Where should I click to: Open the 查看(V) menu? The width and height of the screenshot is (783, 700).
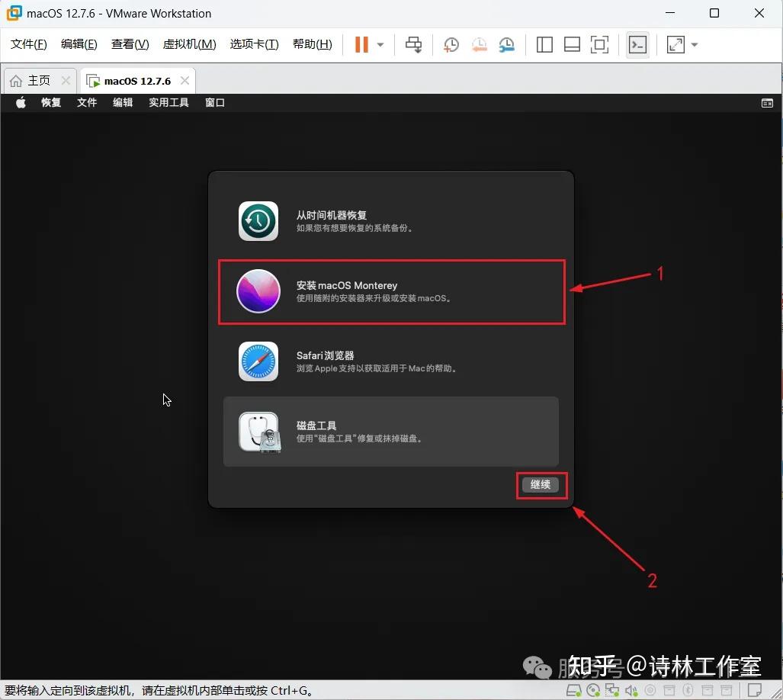[130, 44]
